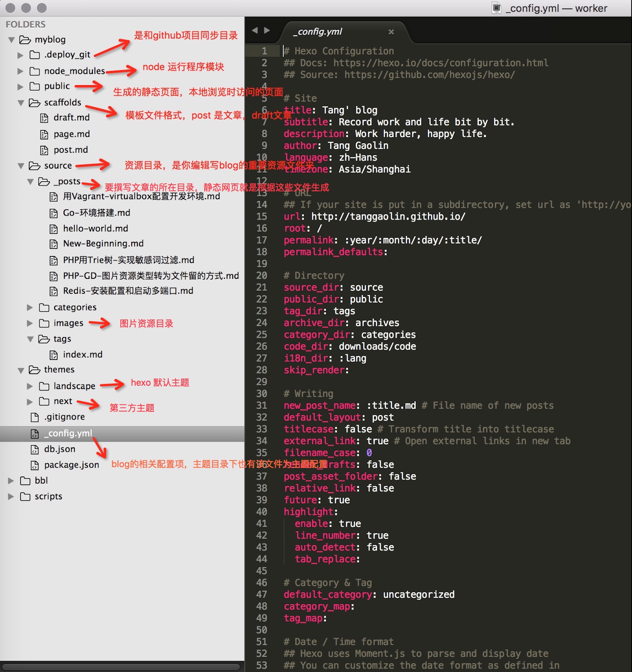Expand the .deploy_git folder
Viewport: 632px width, 672px height.
(x=20, y=55)
